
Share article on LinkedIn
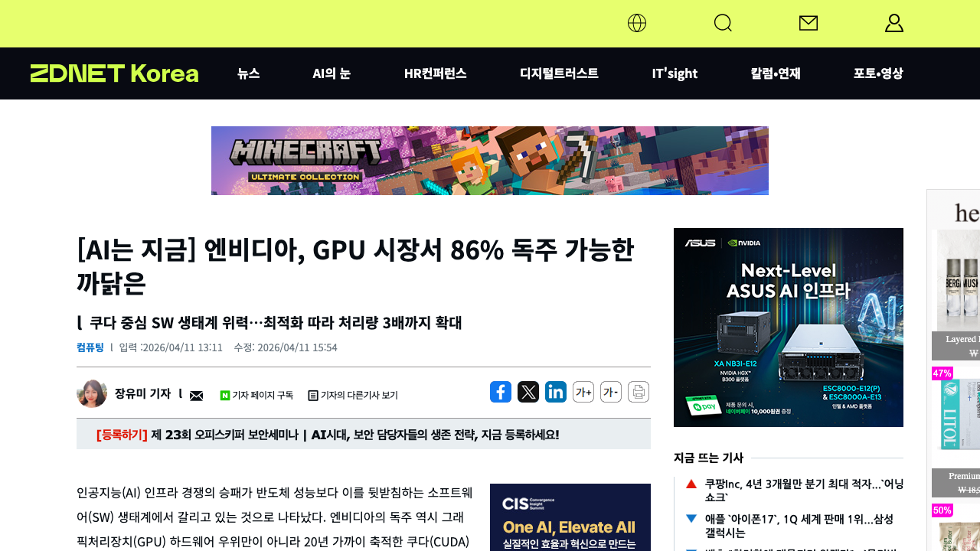coord(556,392)
